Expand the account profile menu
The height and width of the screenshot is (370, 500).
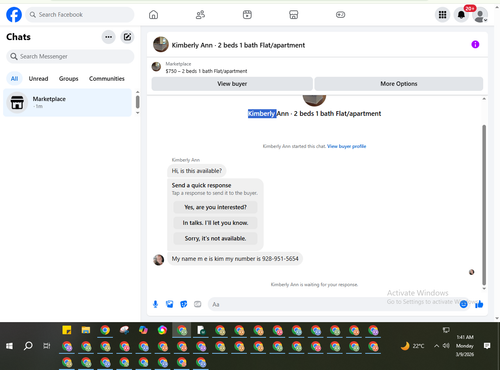(x=480, y=15)
